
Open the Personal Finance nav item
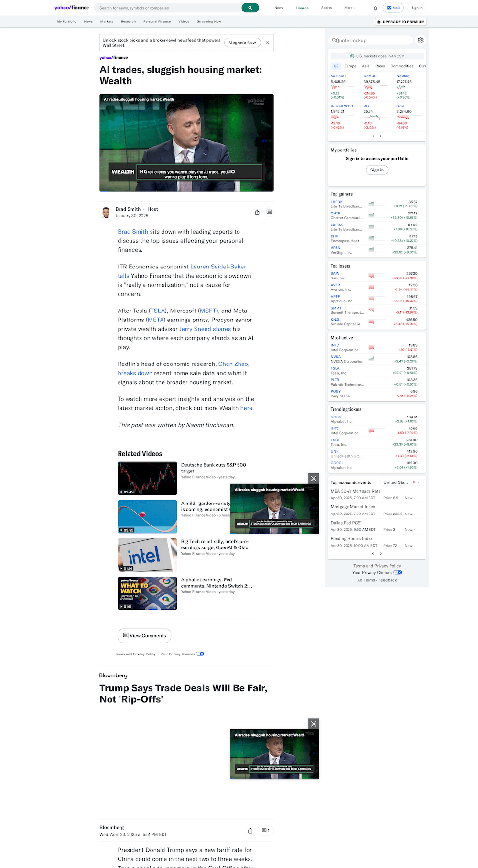coord(157,21)
